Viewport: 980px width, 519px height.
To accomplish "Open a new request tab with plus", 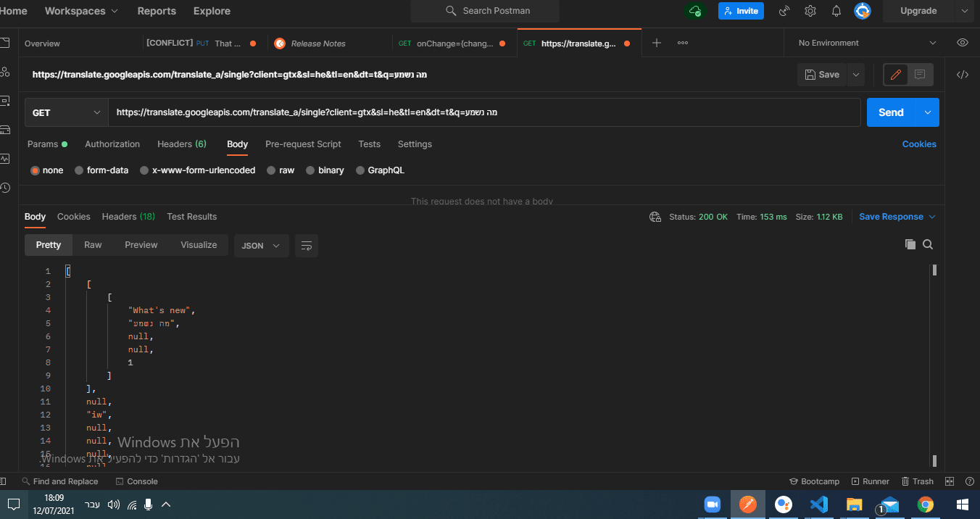I will point(657,43).
